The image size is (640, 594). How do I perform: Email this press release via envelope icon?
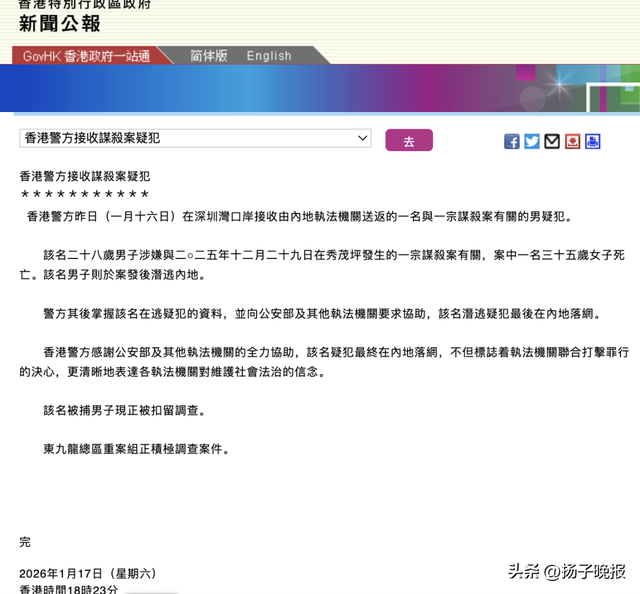[x=552, y=141]
